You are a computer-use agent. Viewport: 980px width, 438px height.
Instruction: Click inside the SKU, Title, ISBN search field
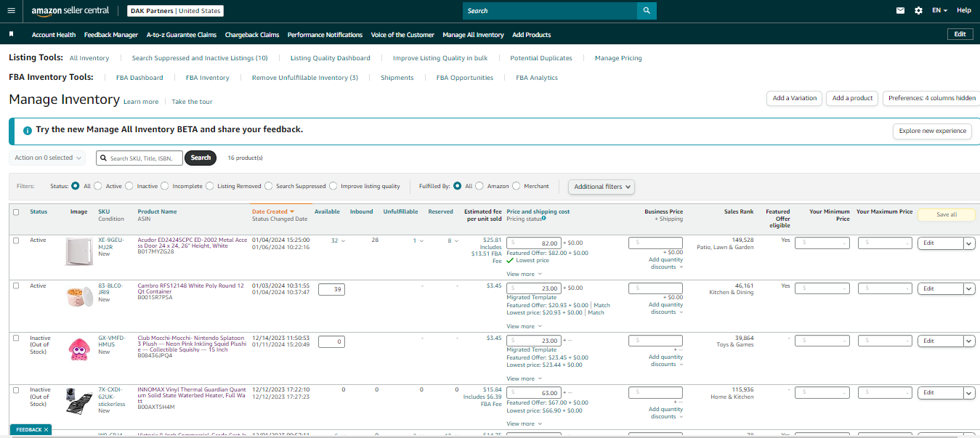click(139, 158)
